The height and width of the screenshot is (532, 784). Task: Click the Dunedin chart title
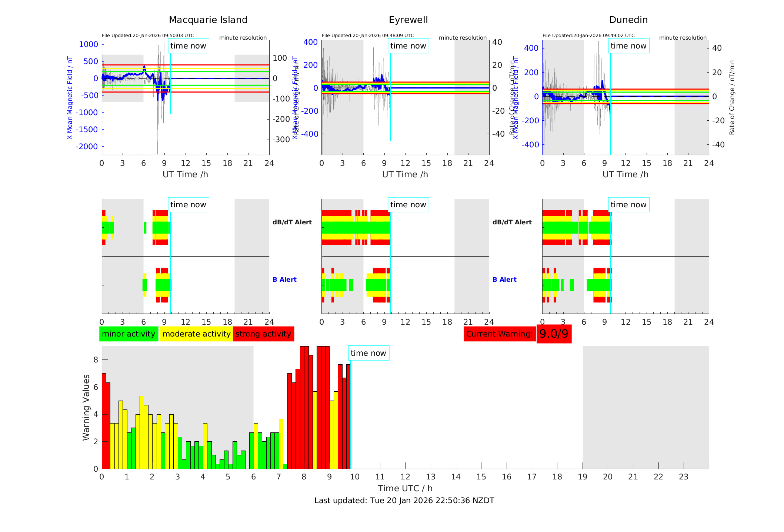point(628,20)
